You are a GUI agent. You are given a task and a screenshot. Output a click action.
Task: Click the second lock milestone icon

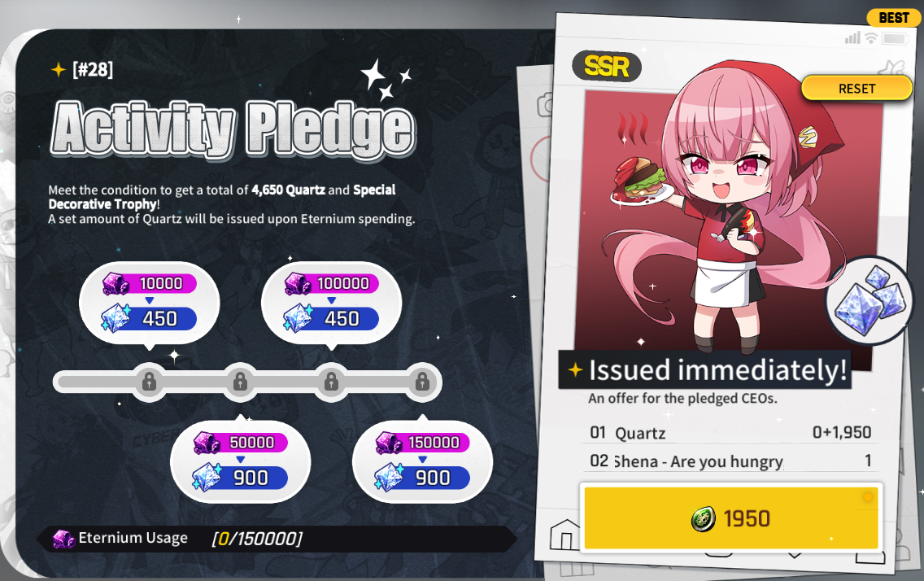click(241, 382)
